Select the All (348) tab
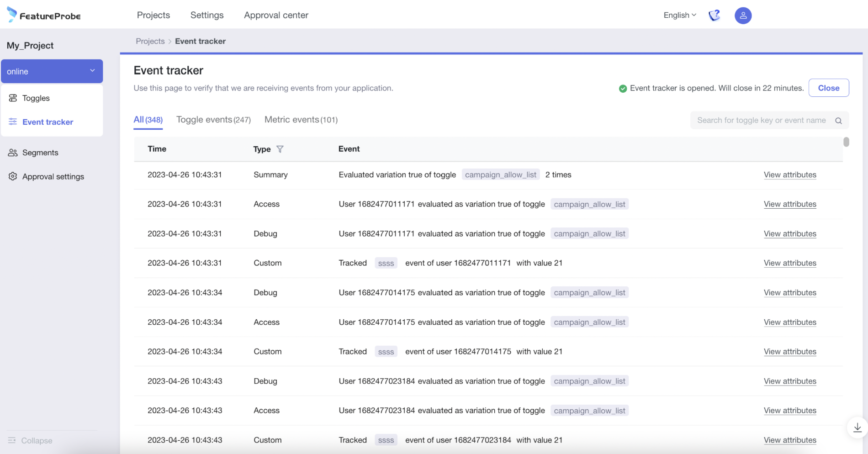Image resolution: width=868 pixels, height=454 pixels. click(148, 120)
